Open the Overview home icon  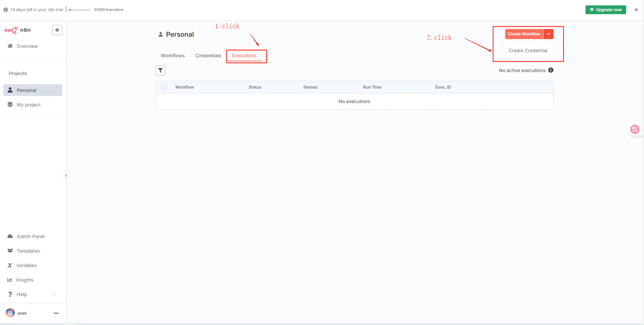(10, 46)
